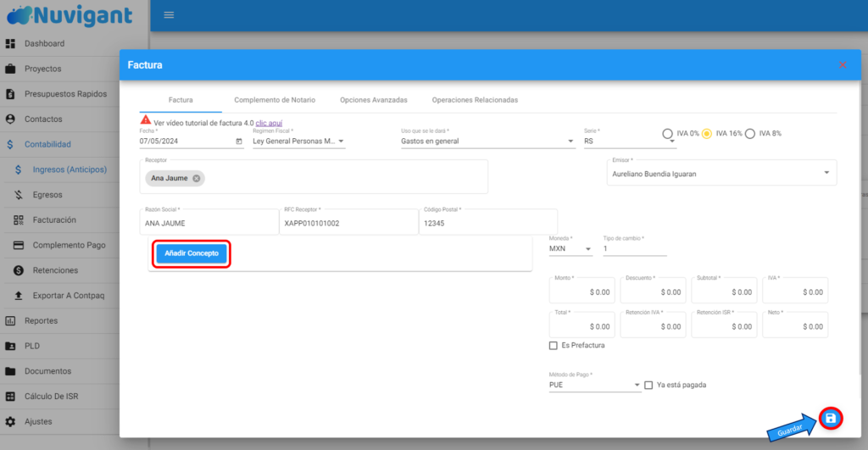Click the Nuvigant logo
Screen dimensions: 868x450
(x=70, y=15)
